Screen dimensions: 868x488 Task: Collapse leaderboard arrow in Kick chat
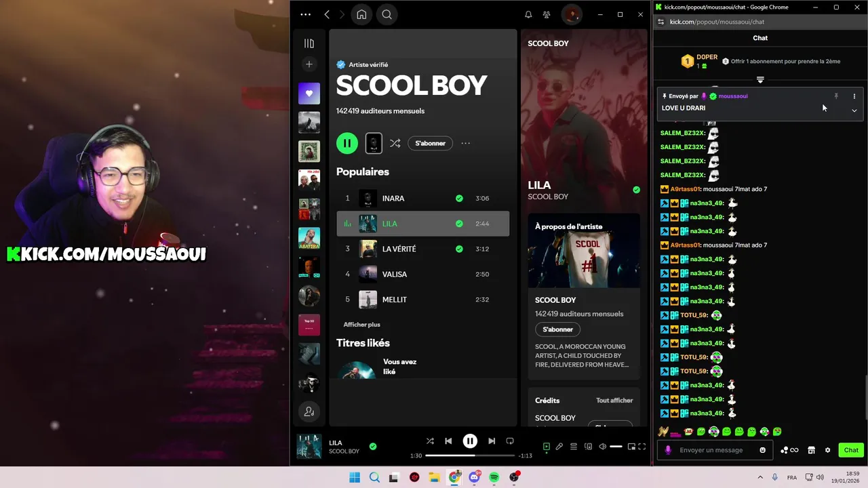760,80
